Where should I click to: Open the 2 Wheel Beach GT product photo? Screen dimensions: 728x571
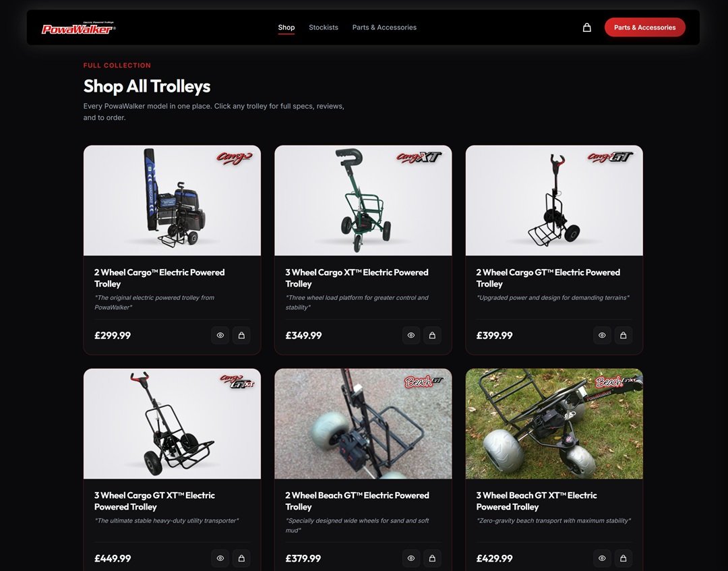tap(363, 424)
